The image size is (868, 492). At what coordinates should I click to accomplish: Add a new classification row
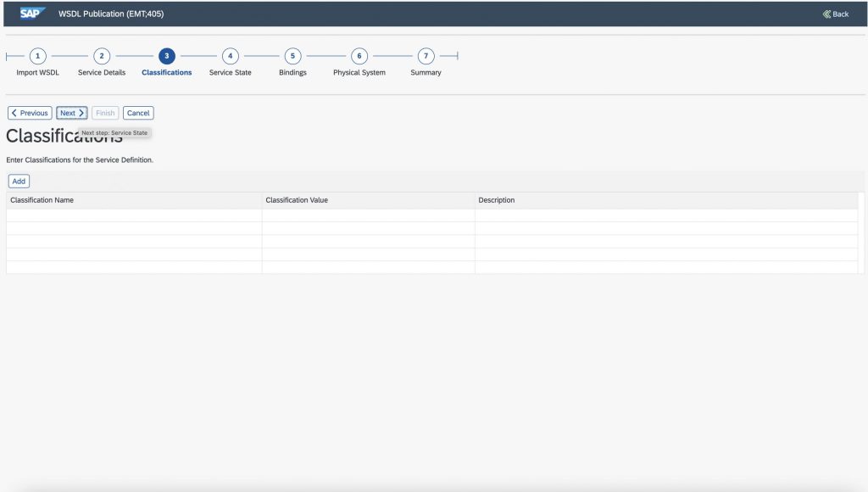19,182
